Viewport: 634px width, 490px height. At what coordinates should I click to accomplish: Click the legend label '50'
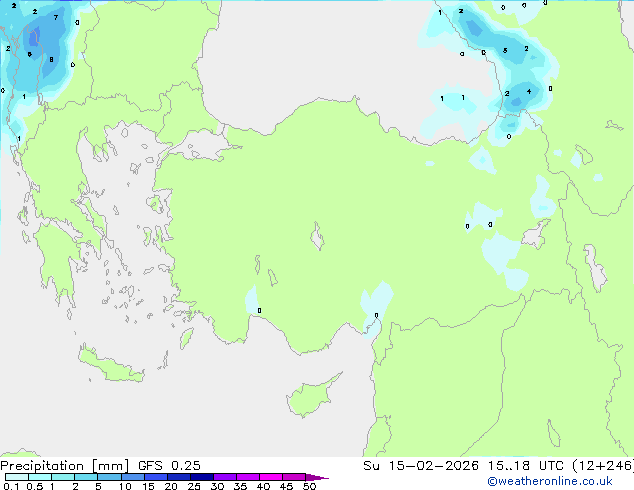click(309, 486)
